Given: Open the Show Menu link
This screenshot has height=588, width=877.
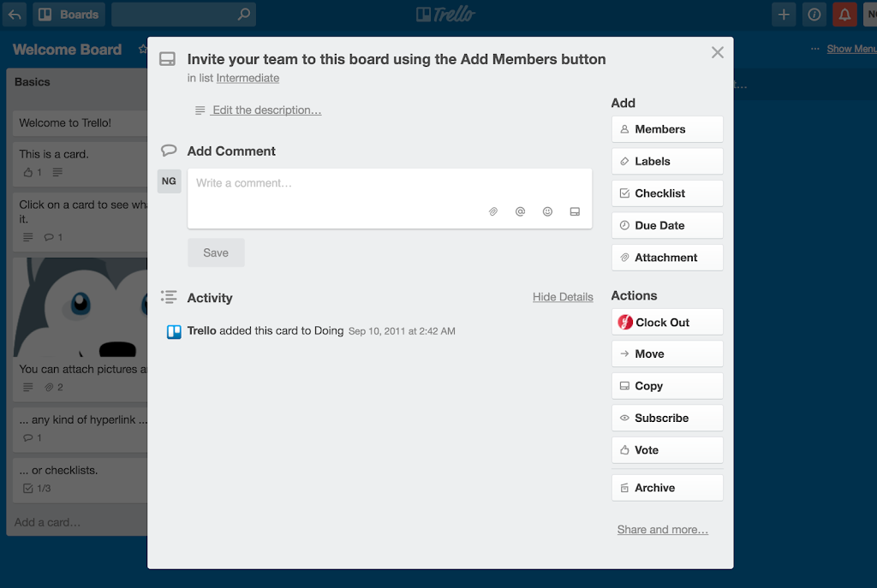Looking at the screenshot, I should pyautogui.click(x=851, y=49).
